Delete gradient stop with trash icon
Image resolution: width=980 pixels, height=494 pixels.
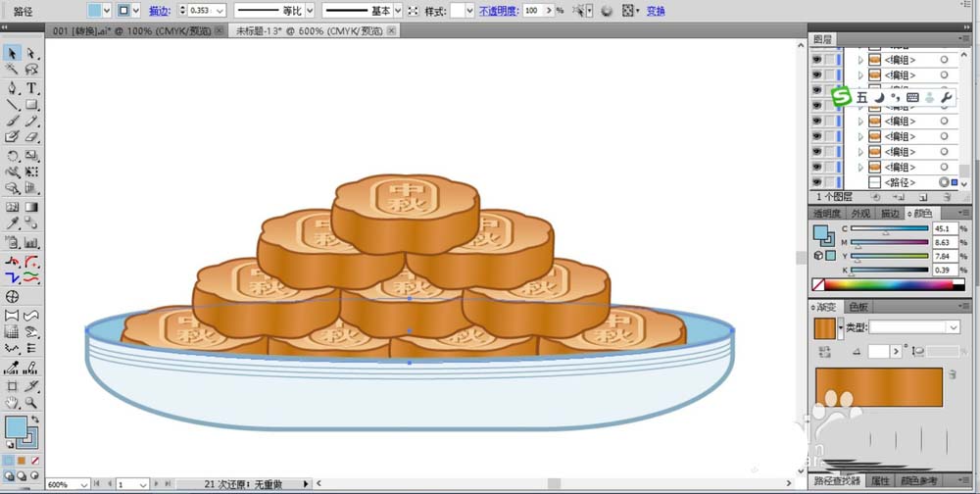(952, 374)
